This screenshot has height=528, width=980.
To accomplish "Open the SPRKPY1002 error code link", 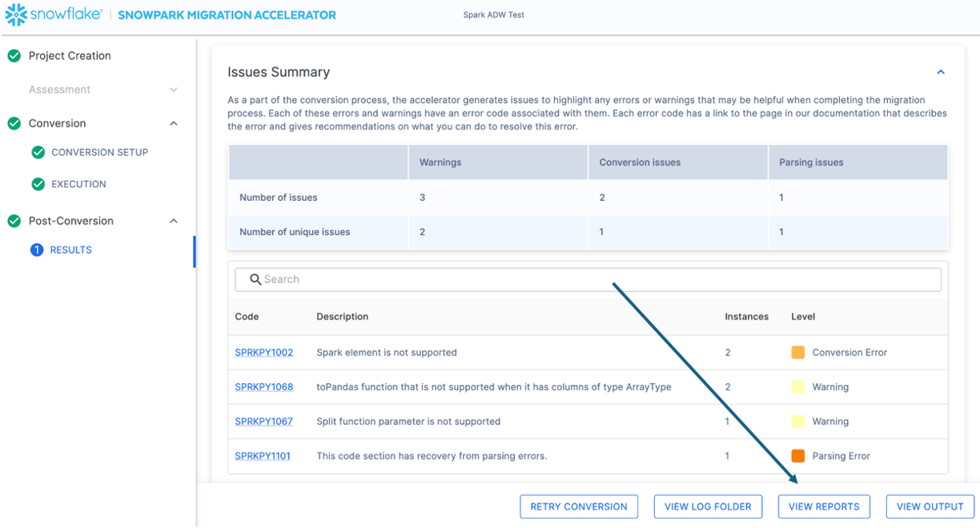I will (x=264, y=352).
